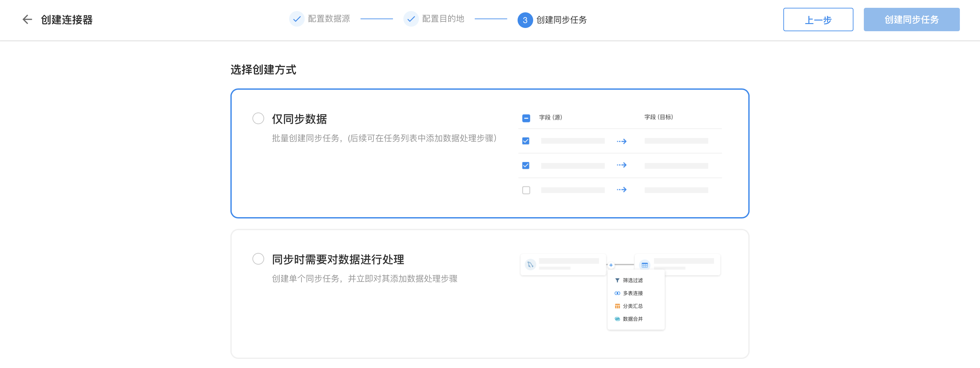Screen dimensions: 980x368
Task: Click the 筛选过滤 funnel icon
Action: (x=617, y=280)
